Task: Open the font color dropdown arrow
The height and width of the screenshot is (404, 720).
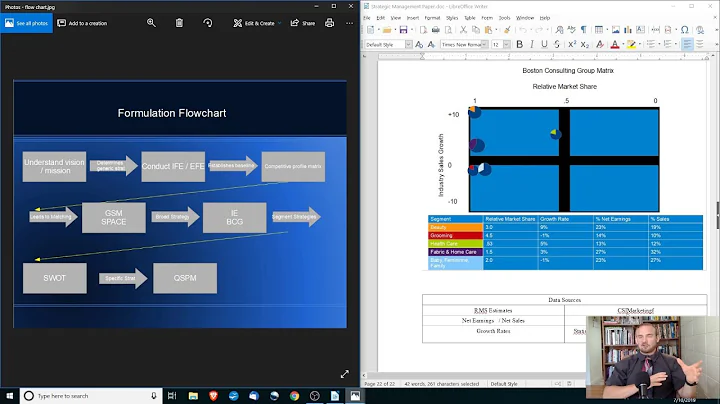Action: [623, 45]
